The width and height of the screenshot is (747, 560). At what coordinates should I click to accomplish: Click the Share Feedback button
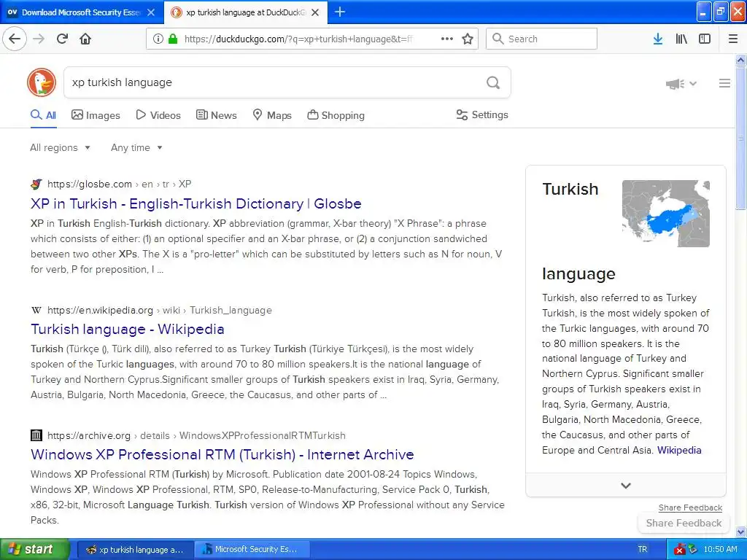click(x=684, y=523)
